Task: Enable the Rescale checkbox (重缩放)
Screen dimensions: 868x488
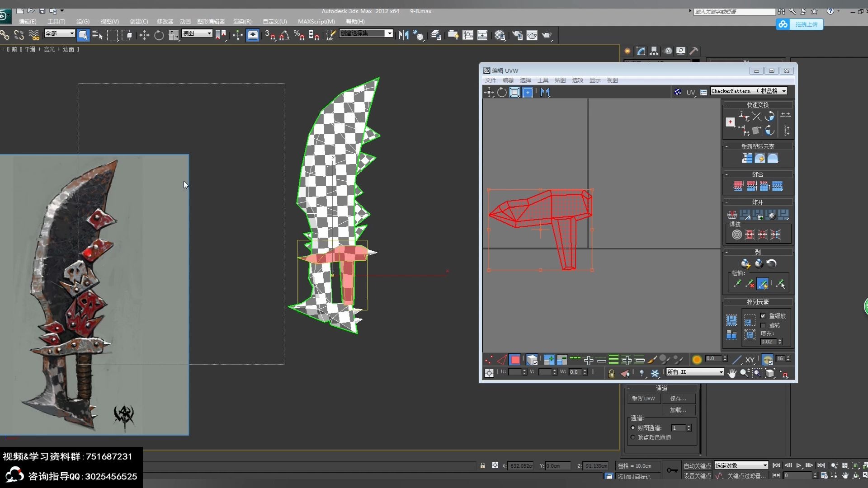Action: coord(763,316)
